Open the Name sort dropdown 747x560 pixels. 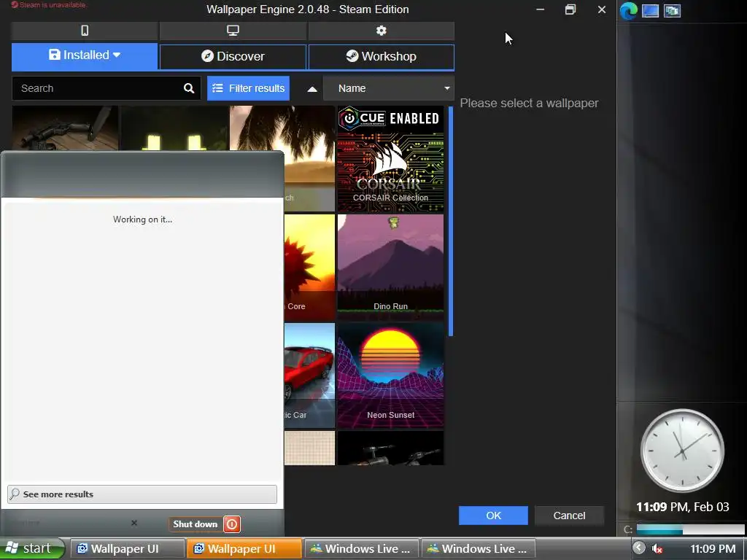click(389, 88)
